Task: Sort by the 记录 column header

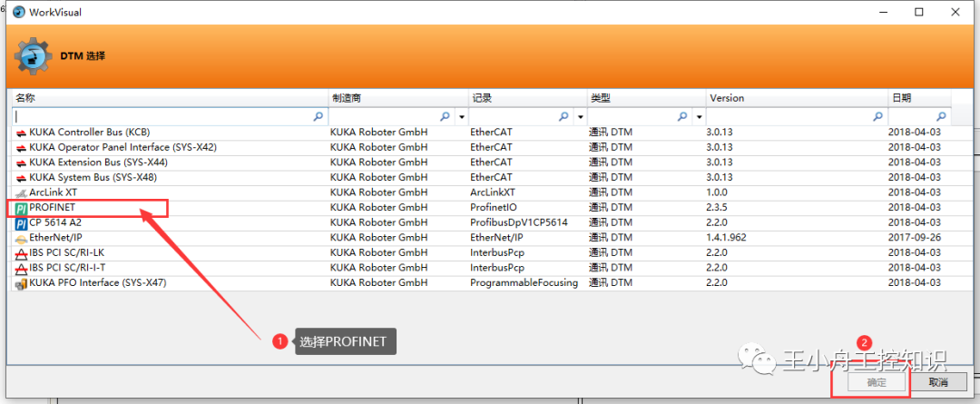Action: (x=527, y=98)
